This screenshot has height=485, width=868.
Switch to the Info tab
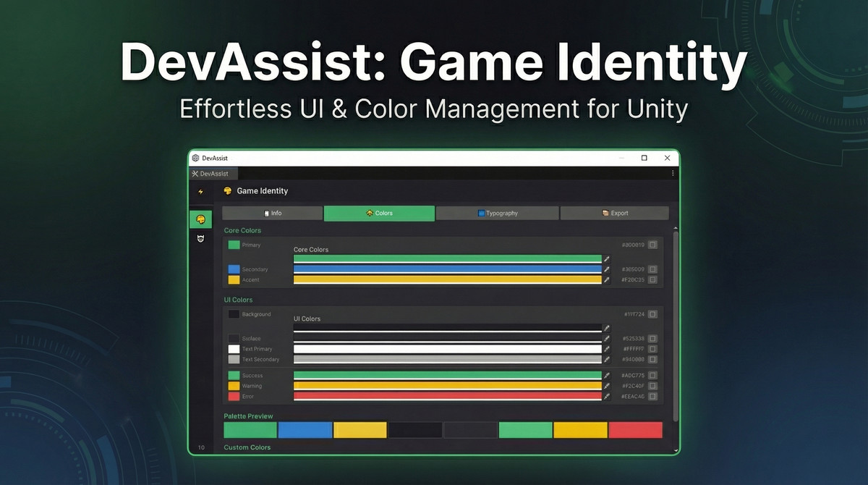(x=273, y=213)
